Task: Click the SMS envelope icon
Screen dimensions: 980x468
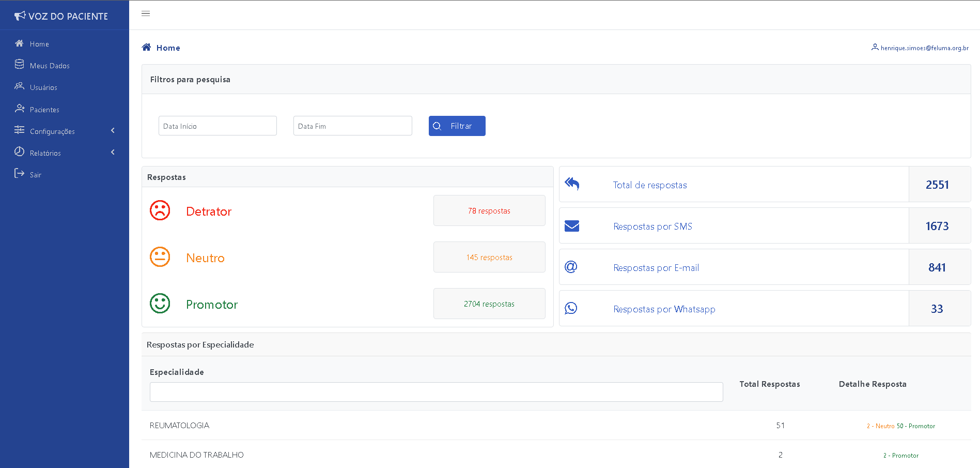Action: [x=572, y=226]
